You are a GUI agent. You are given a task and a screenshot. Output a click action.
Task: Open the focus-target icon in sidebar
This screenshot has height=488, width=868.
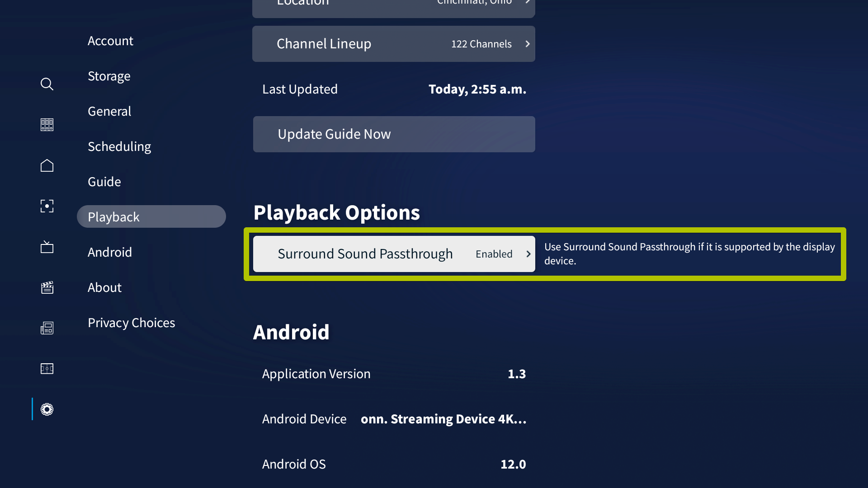(47, 206)
